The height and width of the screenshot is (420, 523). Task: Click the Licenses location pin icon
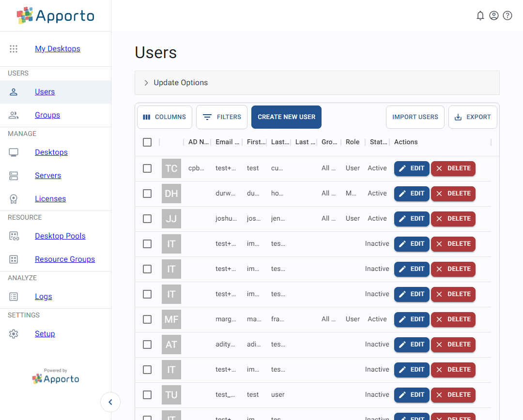13,198
